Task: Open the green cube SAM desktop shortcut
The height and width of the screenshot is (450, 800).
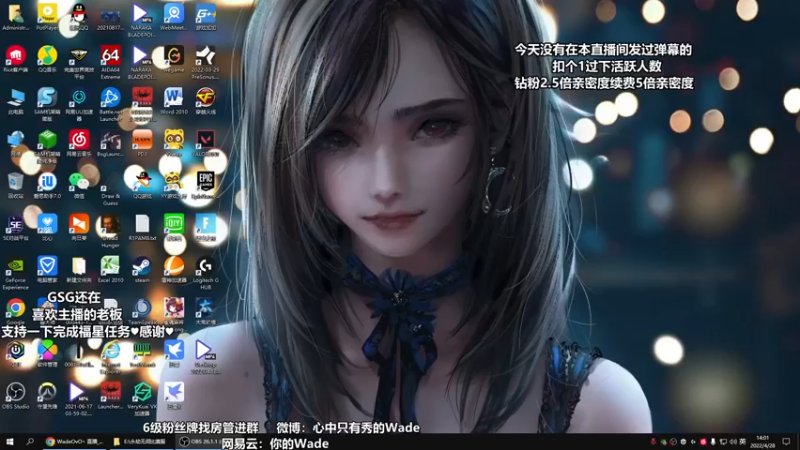Action: (47, 146)
